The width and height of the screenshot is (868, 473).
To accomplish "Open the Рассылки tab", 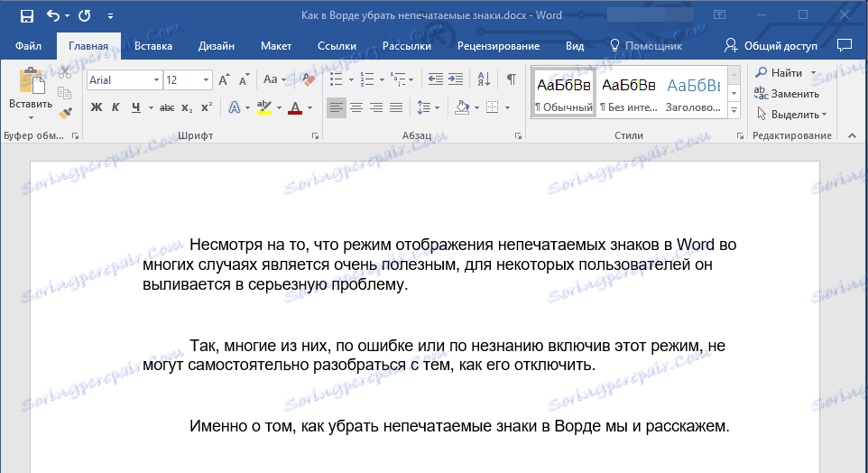I will pyautogui.click(x=407, y=46).
